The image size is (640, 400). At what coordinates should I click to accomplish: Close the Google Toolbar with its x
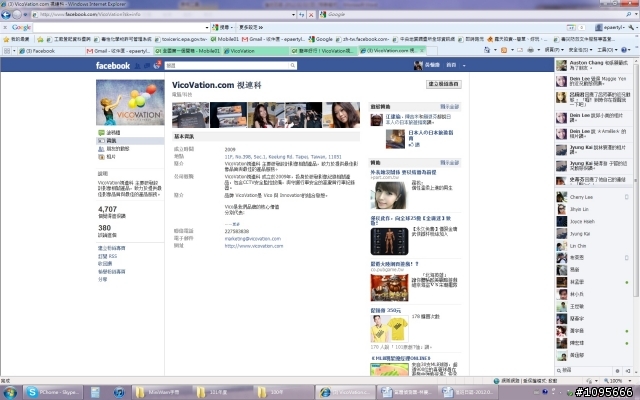5,27
